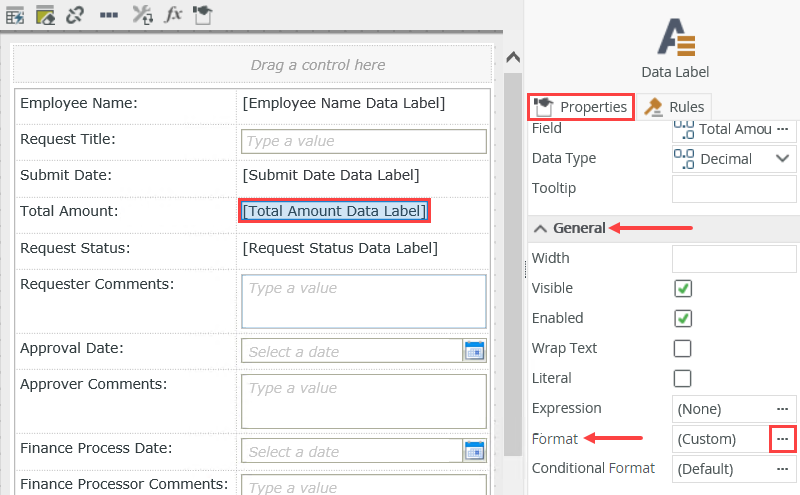Screen dimensions: 800x495
Task: Uncheck the Enabled checkbox
Action: click(x=683, y=318)
